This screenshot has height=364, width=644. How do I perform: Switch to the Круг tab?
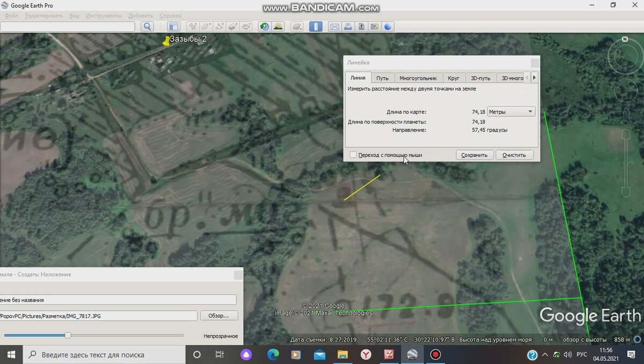[453, 78]
